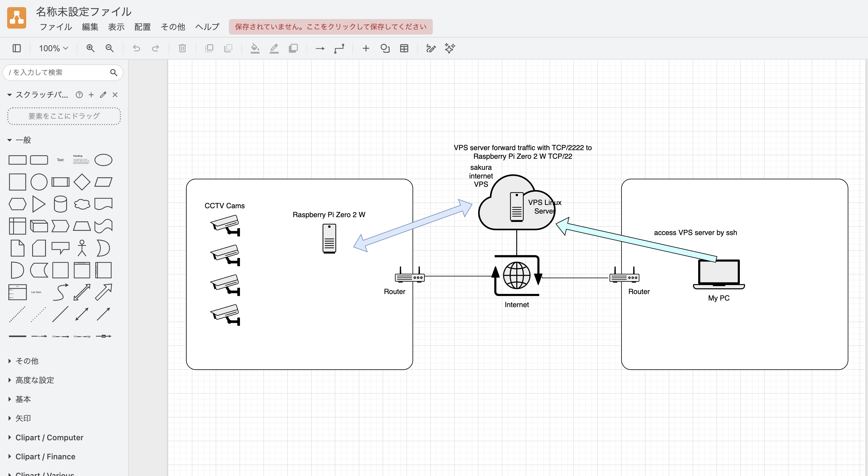Close the scratchpad with the X icon
This screenshot has height=476, width=868.
click(115, 95)
